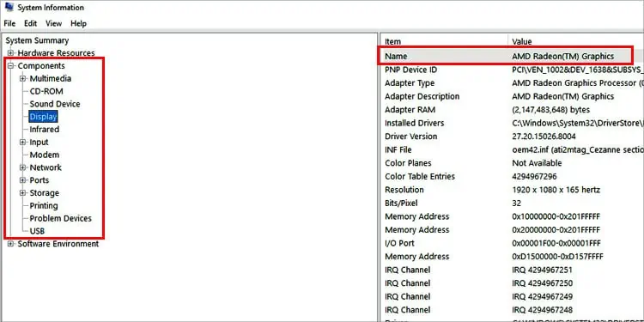Select the Modem category
This screenshot has width=644, height=322.
45,155
